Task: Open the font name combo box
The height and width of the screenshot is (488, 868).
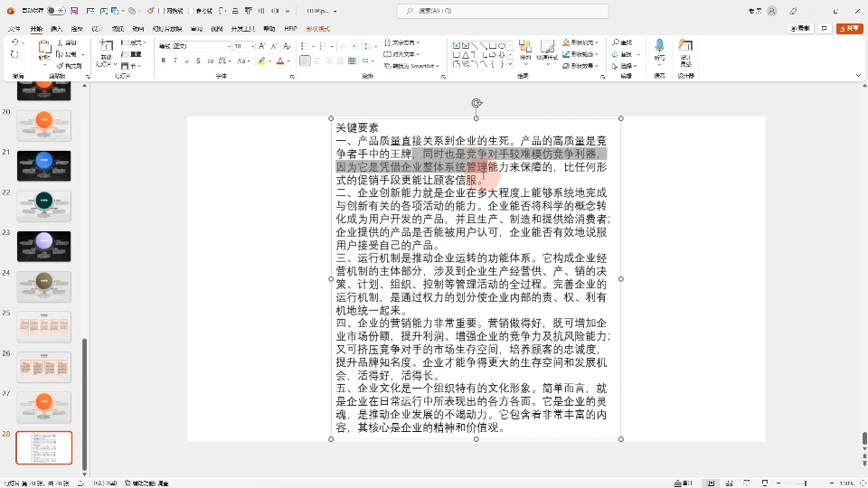Action: [x=194, y=46]
